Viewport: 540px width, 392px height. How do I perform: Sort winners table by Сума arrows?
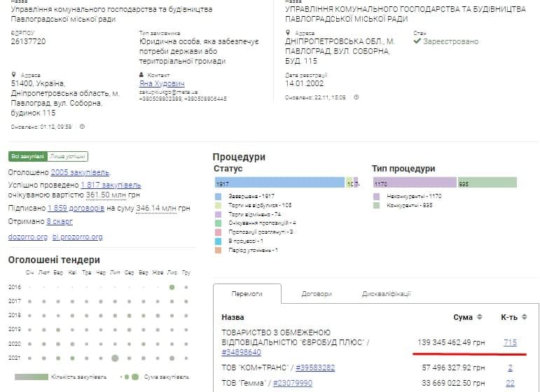480,317
